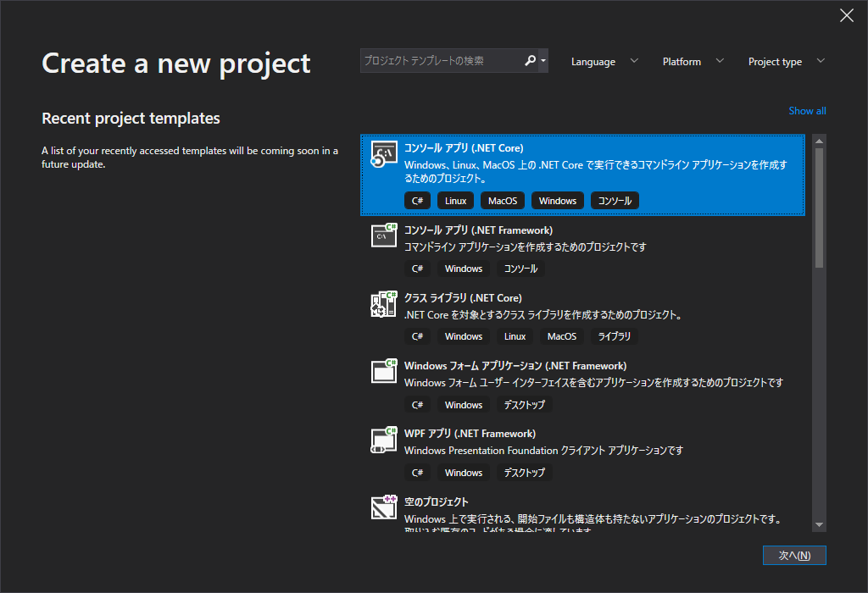Click the scrollbar up arrow of template list
Image resolution: width=868 pixels, height=593 pixels.
click(820, 141)
